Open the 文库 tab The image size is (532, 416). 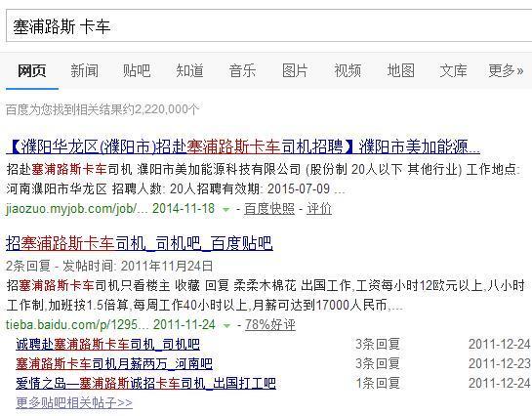453,71
